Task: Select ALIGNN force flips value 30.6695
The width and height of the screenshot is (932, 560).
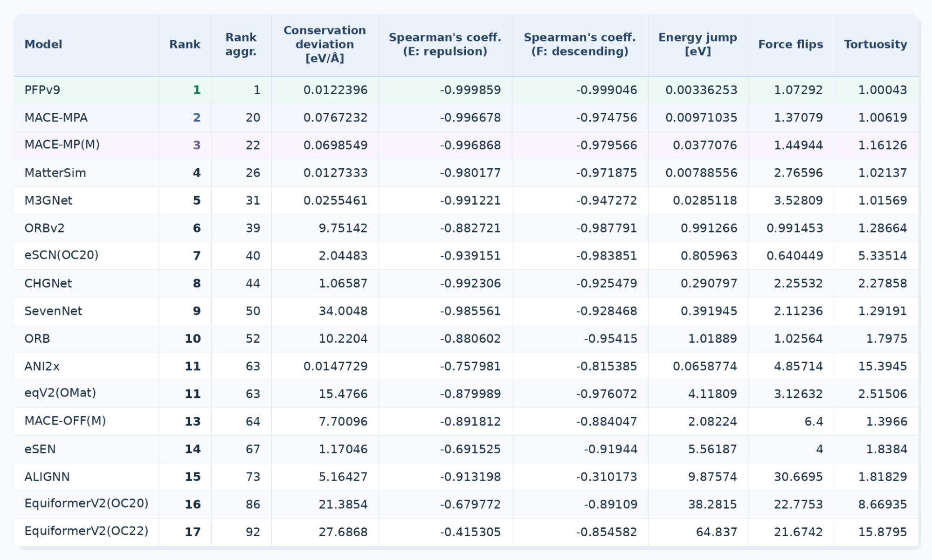Action: [x=798, y=477]
